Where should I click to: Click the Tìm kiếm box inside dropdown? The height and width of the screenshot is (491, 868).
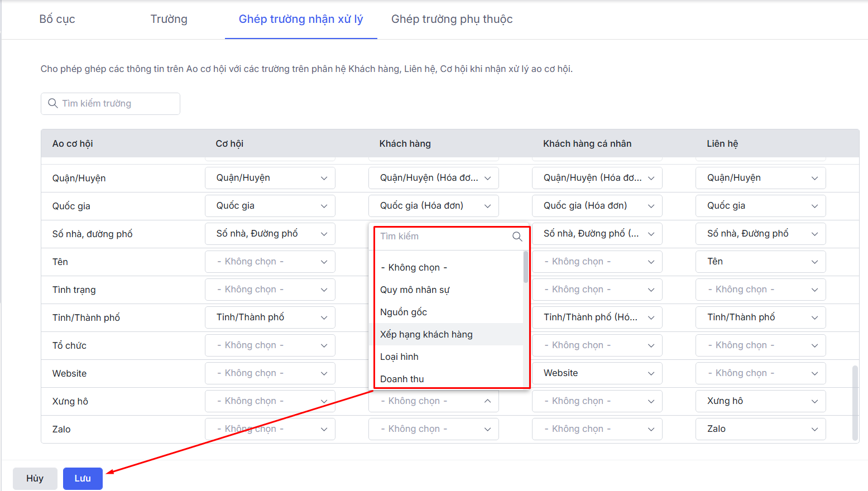tap(444, 237)
